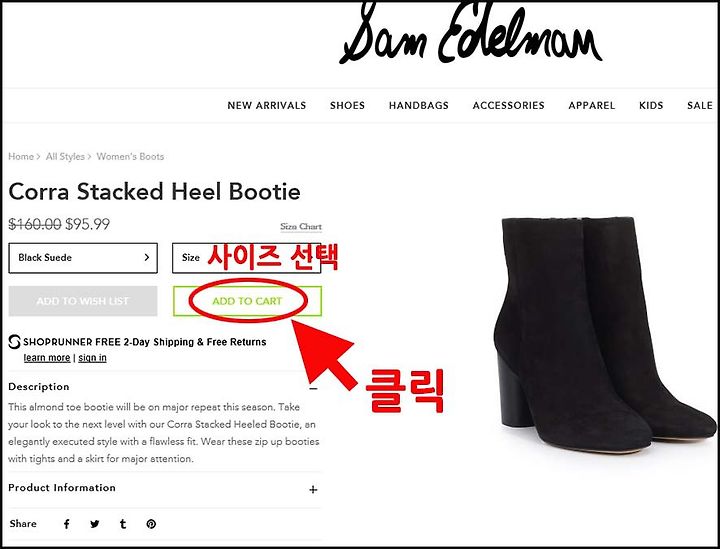Open the Size selection dropdown
Screen dimensions: 720x549
(247, 258)
